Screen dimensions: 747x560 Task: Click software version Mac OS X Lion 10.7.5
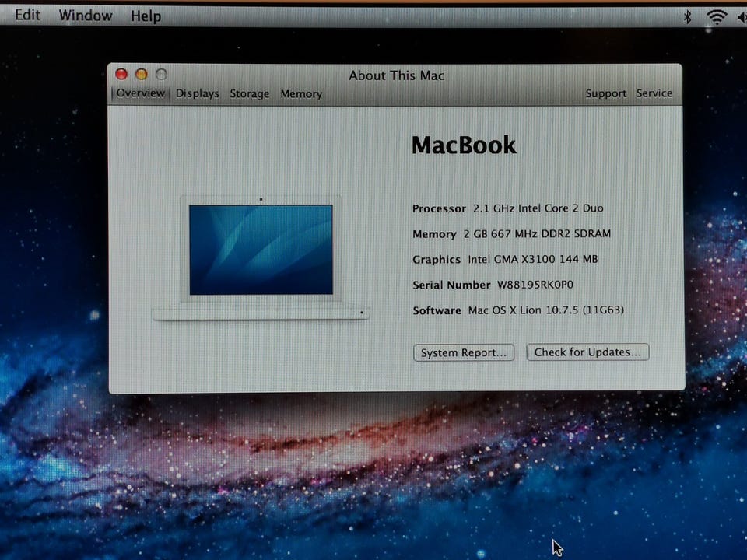coord(546,310)
